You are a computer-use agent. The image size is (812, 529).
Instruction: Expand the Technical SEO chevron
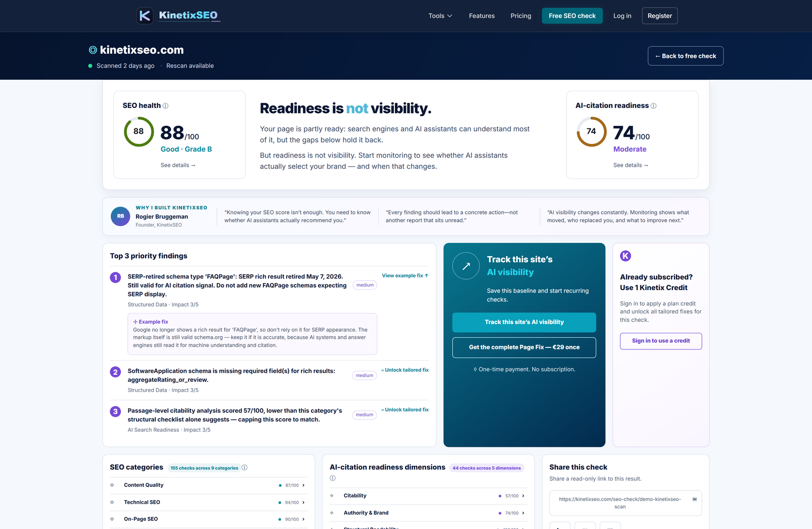click(303, 503)
